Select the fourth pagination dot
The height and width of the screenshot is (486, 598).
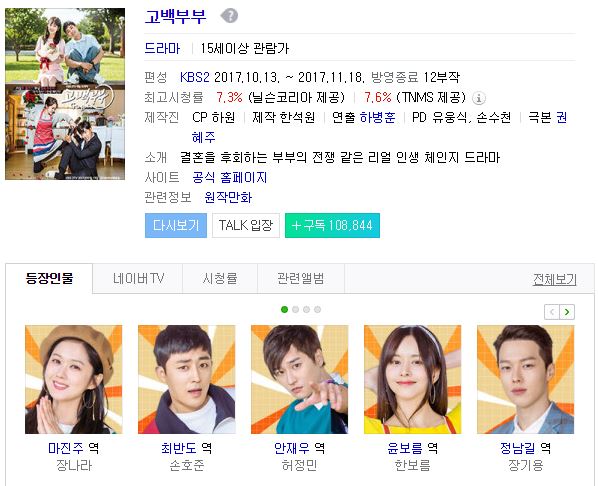[317, 309]
